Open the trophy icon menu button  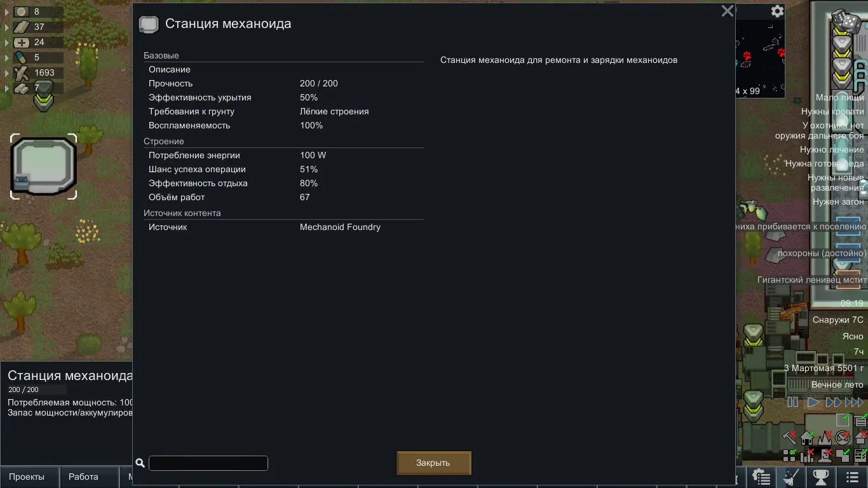coord(821,477)
